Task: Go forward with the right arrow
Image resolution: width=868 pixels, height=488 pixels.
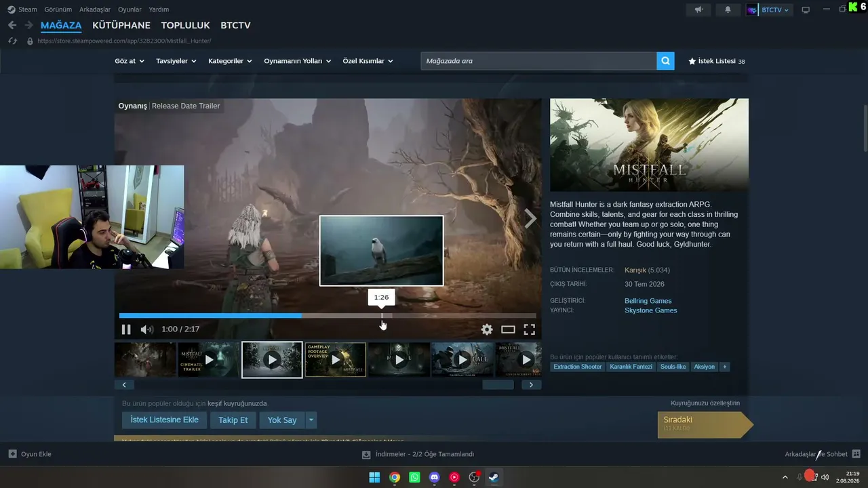Action: 28,25
